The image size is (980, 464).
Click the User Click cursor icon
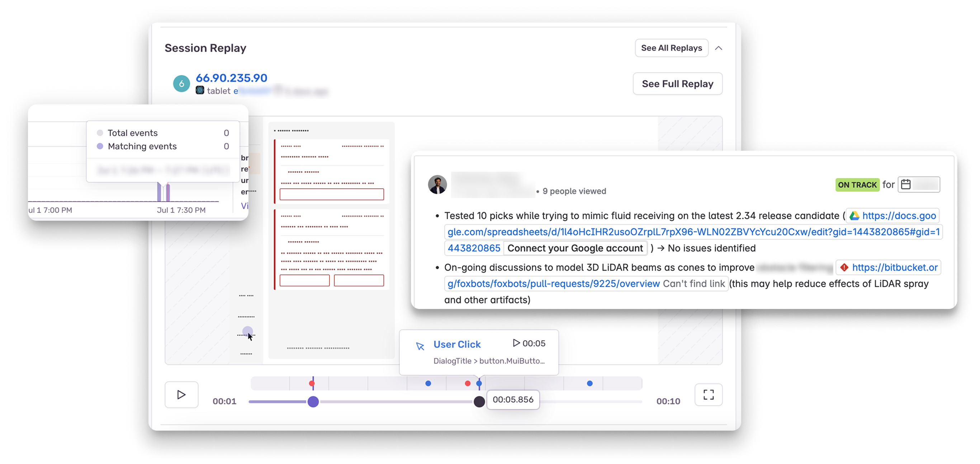420,346
